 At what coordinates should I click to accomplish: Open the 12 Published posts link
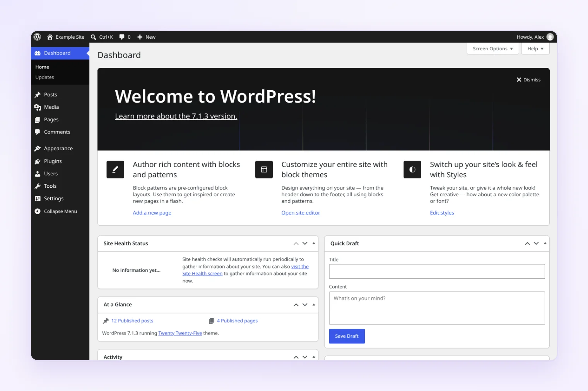pos(132,321)
